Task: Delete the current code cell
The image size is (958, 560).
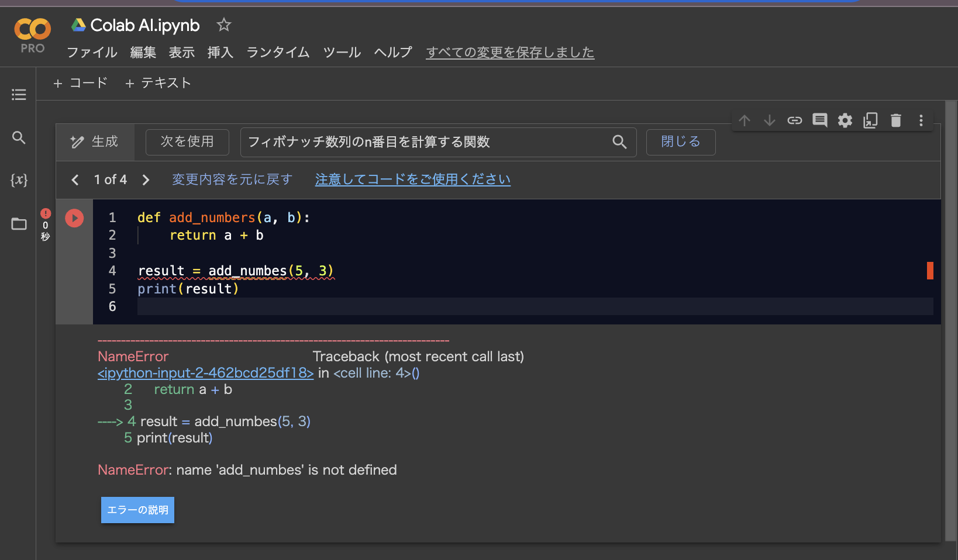Action: coord(895,120)
